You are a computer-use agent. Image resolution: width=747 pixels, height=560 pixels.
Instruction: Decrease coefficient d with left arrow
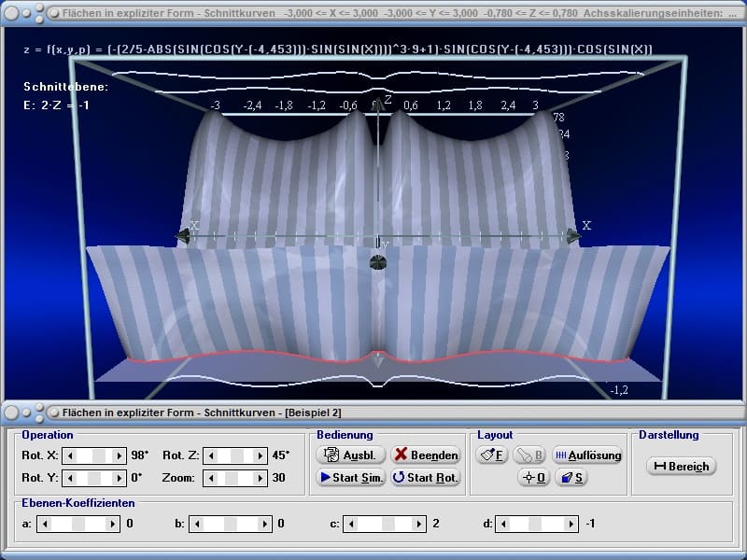(x=503, y=524)
